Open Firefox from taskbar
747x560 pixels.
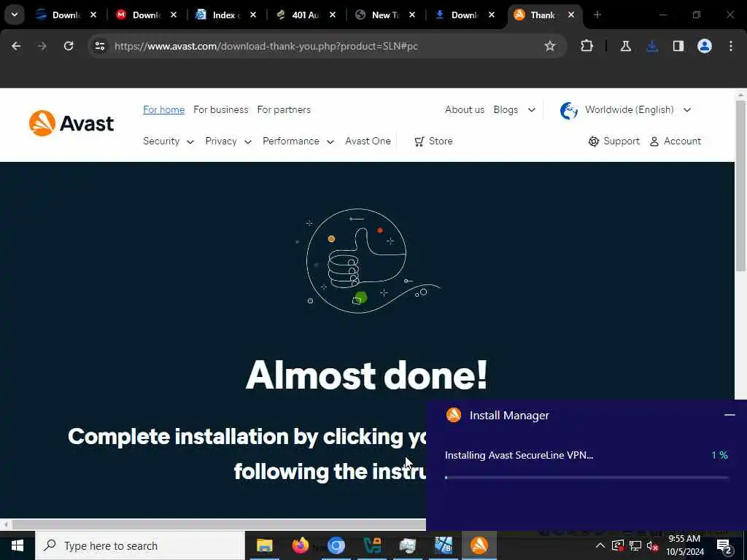[x=300, y=545]
